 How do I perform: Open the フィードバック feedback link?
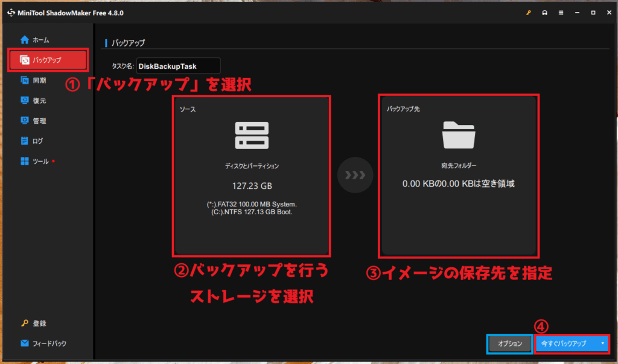[x=49, y=343]
